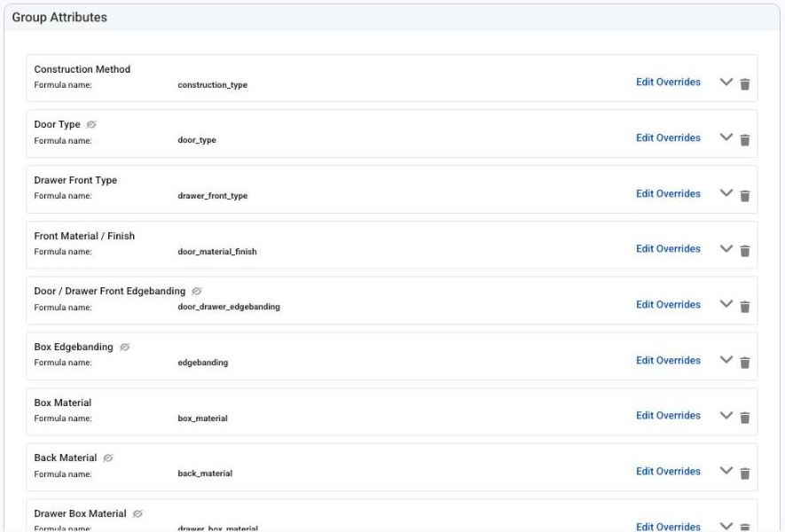This screenshot has width=785, height=532.
Task: Delete the Back Material attribute
Action: point(745,473)
